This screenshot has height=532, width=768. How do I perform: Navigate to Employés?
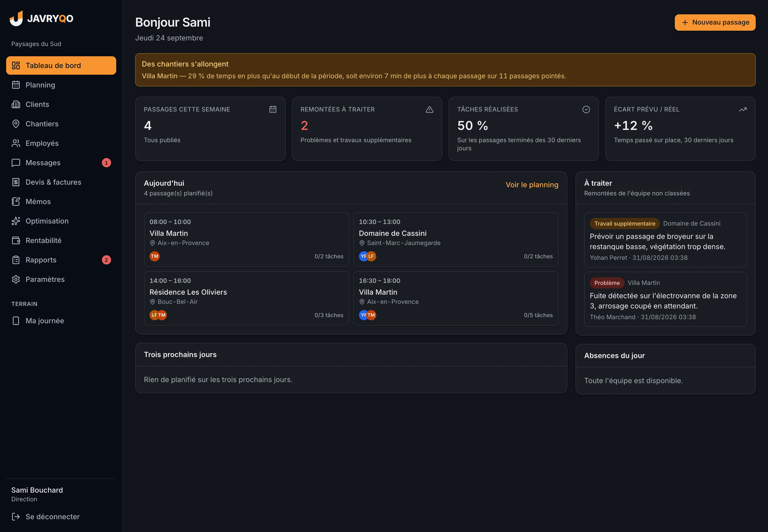[61, 143]
